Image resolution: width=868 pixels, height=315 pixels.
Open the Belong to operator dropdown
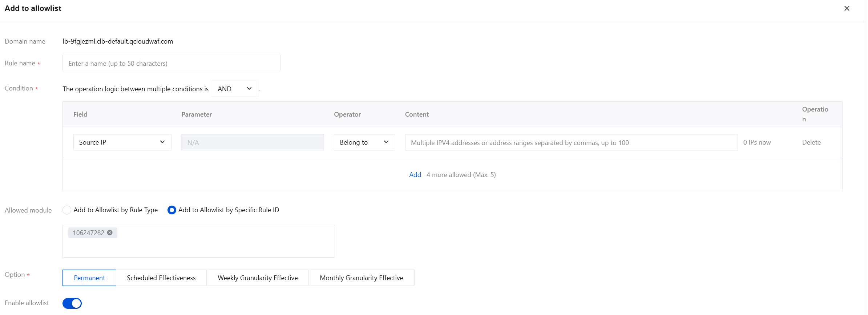point(364,142)
